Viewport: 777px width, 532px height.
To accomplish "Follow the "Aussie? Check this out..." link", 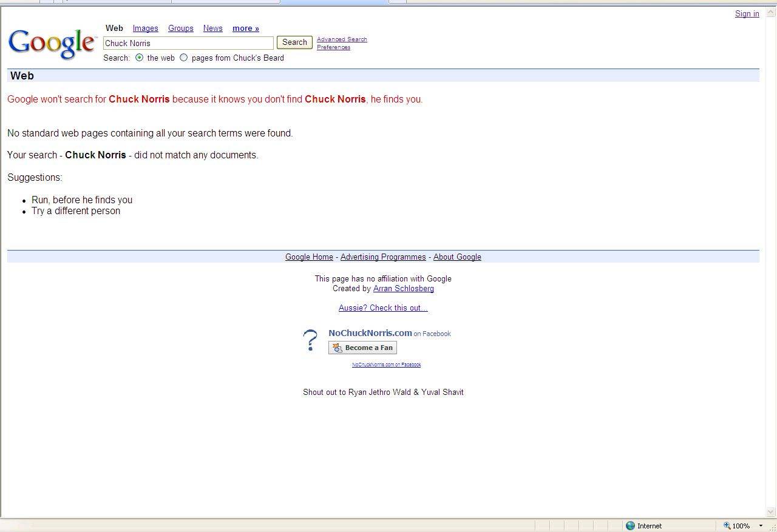I will coord(383,308).
